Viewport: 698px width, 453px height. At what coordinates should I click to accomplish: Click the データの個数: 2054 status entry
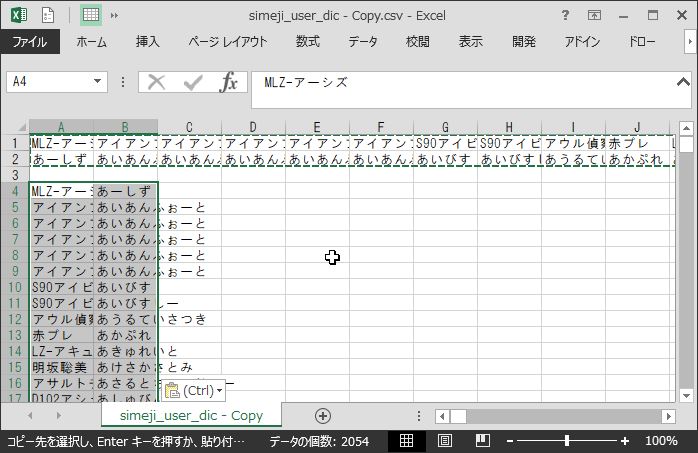319,441
